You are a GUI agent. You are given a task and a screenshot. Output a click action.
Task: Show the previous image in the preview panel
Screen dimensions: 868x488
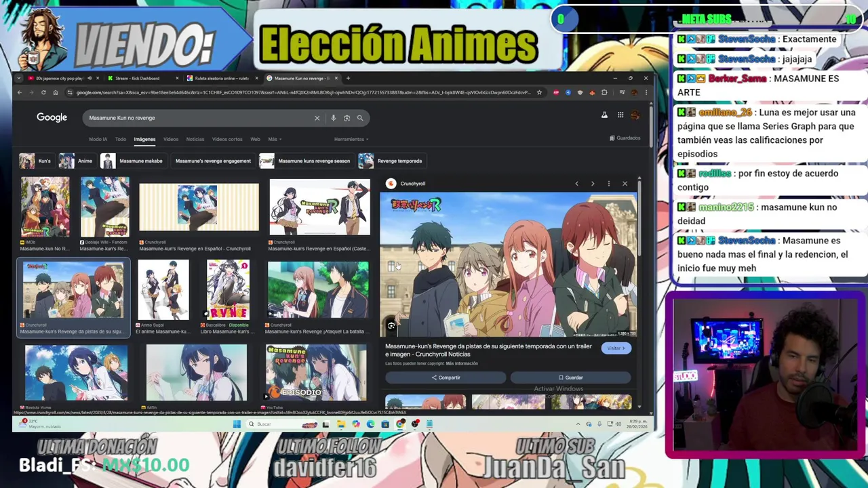576,184
